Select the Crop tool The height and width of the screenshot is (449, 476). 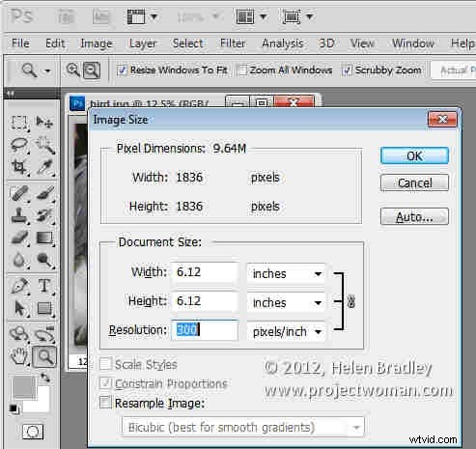(19, 167)
